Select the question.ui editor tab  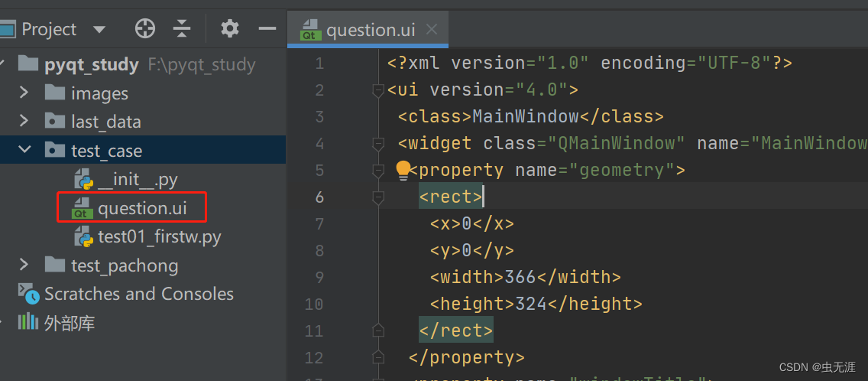(368, 29)
